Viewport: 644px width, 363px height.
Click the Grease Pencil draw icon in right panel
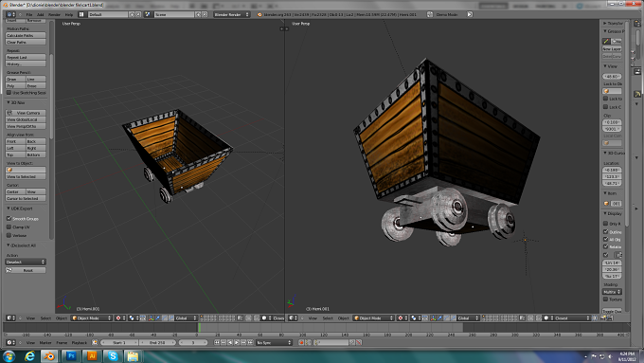tap(606, 41)
